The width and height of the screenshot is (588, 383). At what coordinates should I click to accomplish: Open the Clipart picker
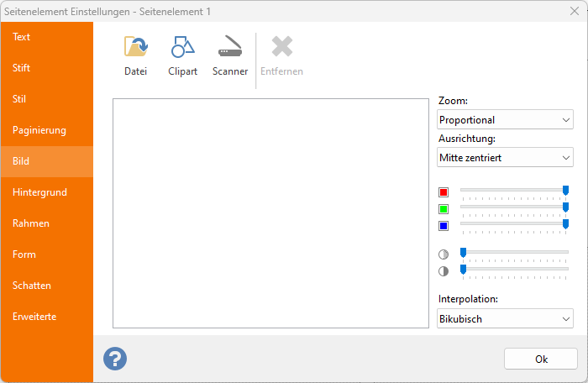(182, 48)
